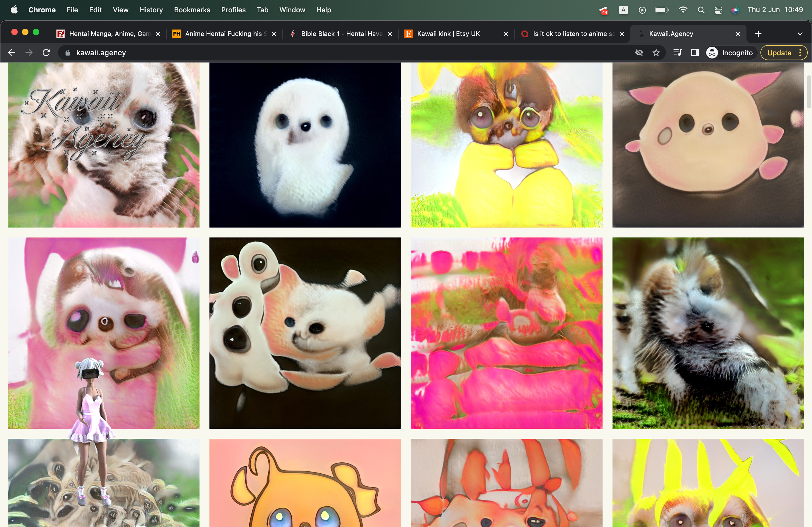Open the yellow-clothed big-eyed creature image

(x=507, y=145)
